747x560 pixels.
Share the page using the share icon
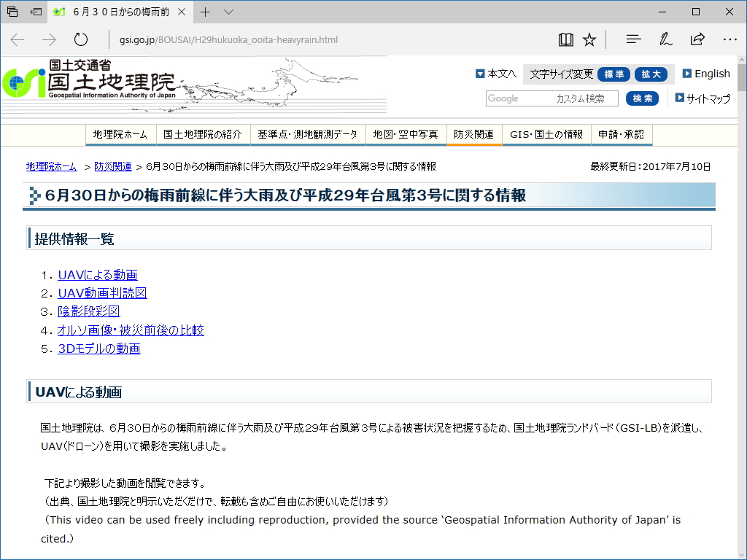point(697,39)
